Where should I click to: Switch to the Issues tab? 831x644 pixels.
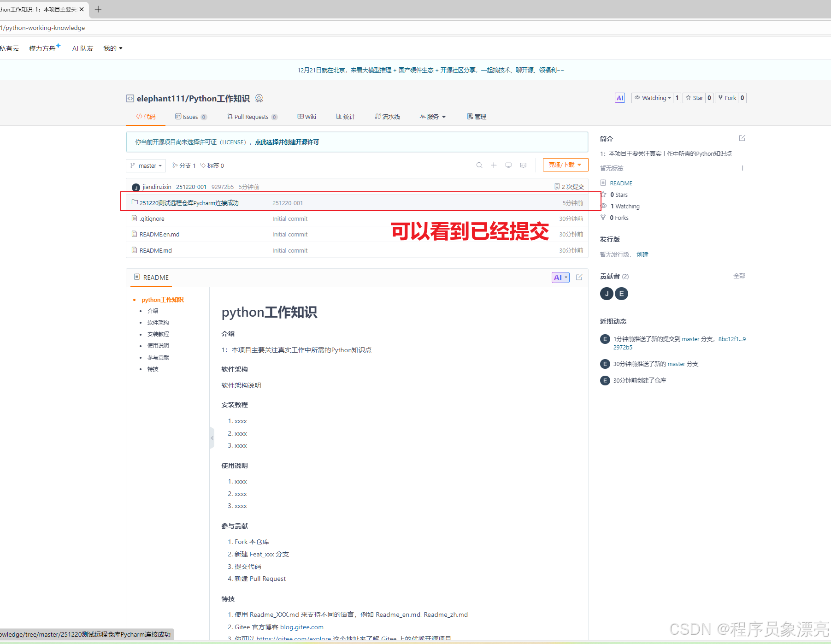191,117
